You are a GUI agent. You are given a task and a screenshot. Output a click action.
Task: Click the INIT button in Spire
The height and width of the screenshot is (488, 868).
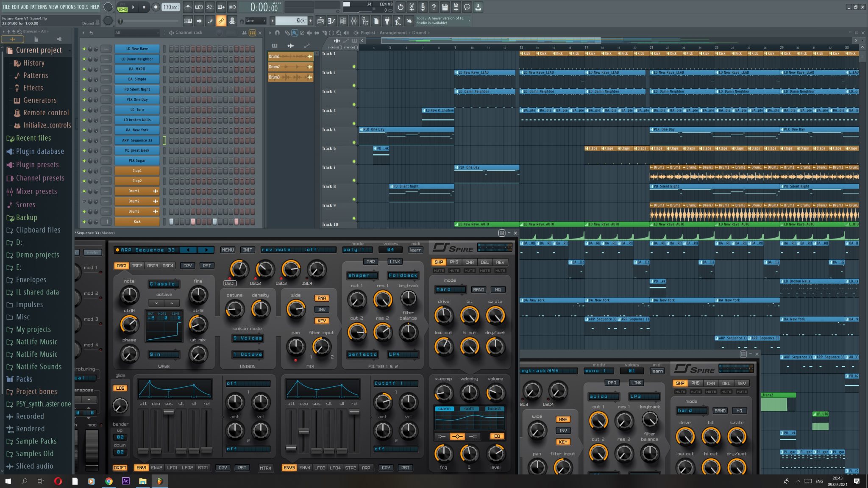248,250
